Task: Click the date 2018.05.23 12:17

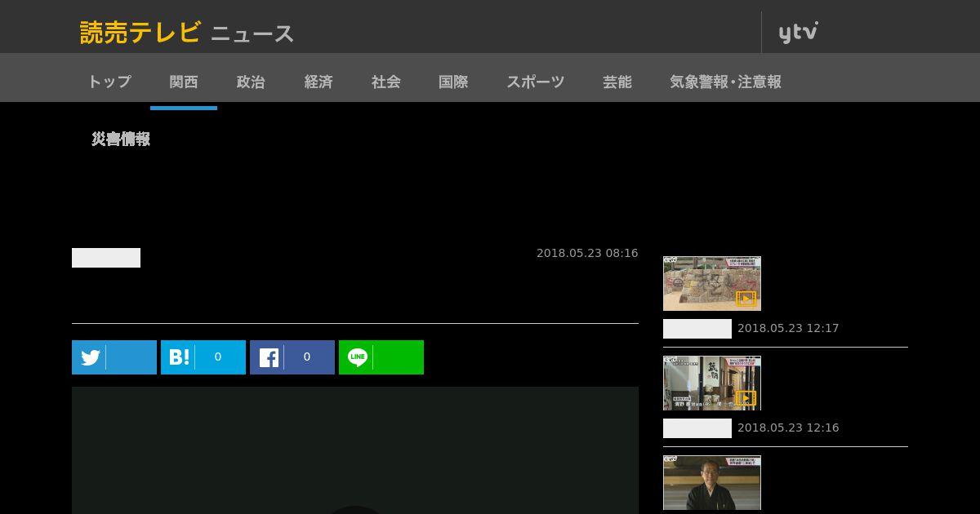Action: 788,328
